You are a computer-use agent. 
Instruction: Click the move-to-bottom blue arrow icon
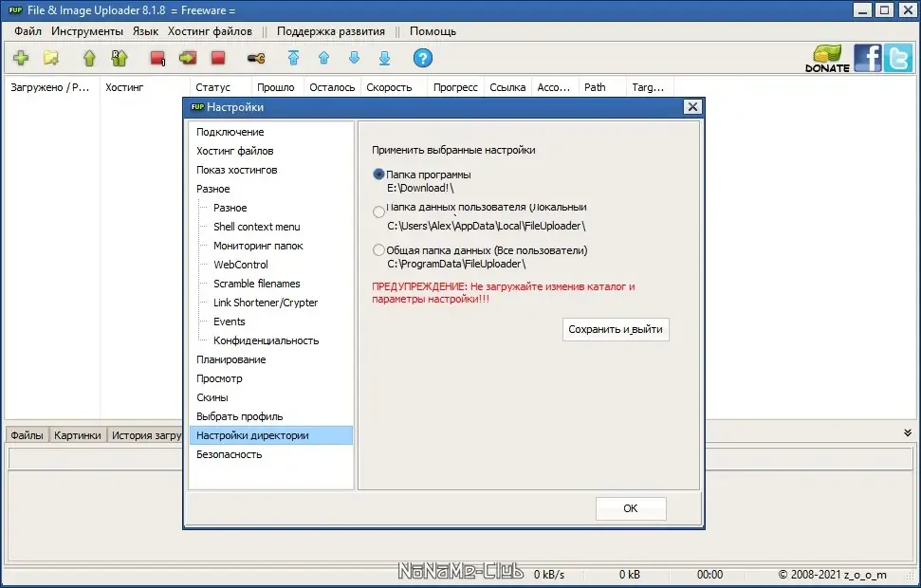[x=384, y=58]
